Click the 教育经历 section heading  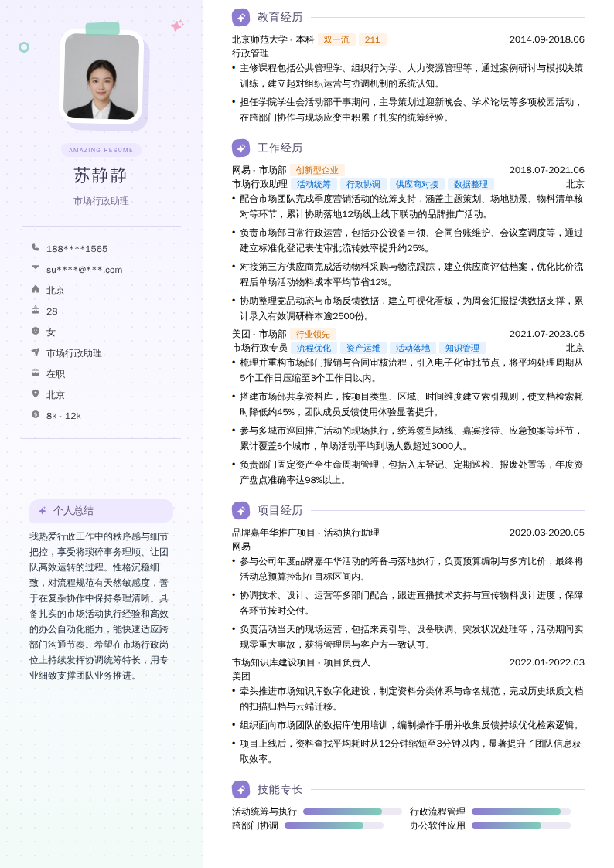(x=280, y=17)
